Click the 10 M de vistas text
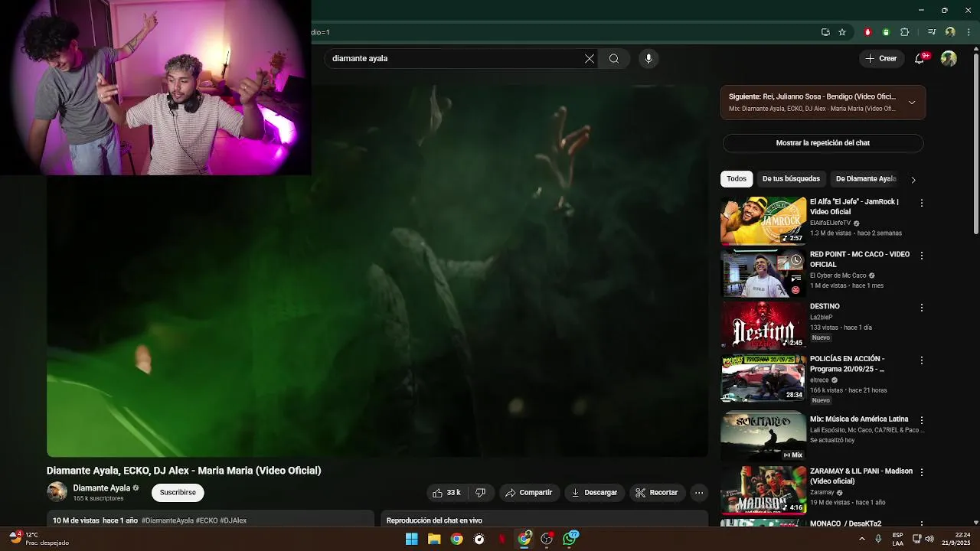The image size is (980, 551). coord(76,520)
